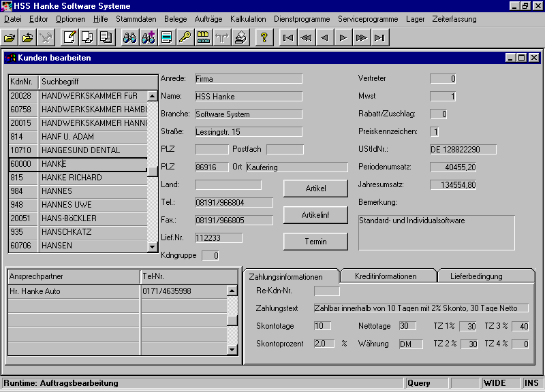Click the binoculars search icon
545x392 pixels.
pyautogui.click(x=129, y=37)
